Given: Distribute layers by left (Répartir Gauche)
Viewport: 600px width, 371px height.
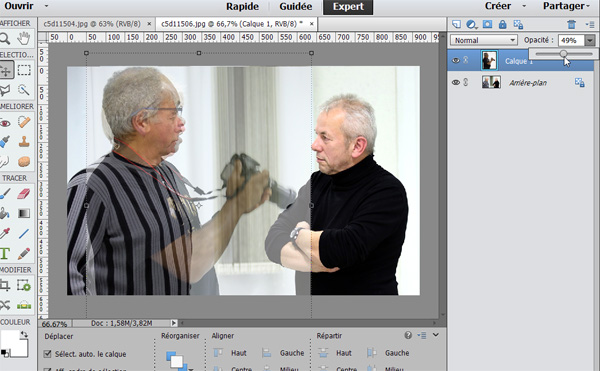Looking at the screenshot, I should tap(388, 353).
